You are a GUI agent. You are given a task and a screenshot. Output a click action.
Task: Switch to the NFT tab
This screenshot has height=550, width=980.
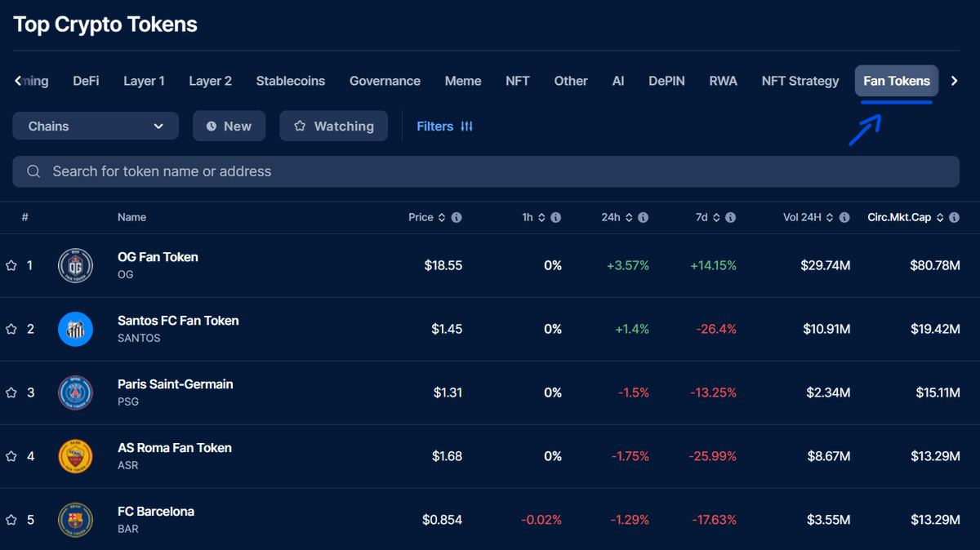518,81
